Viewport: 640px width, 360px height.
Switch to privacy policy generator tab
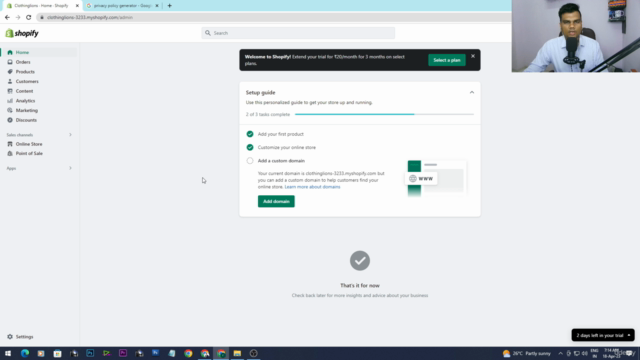(x=122, y=6)
